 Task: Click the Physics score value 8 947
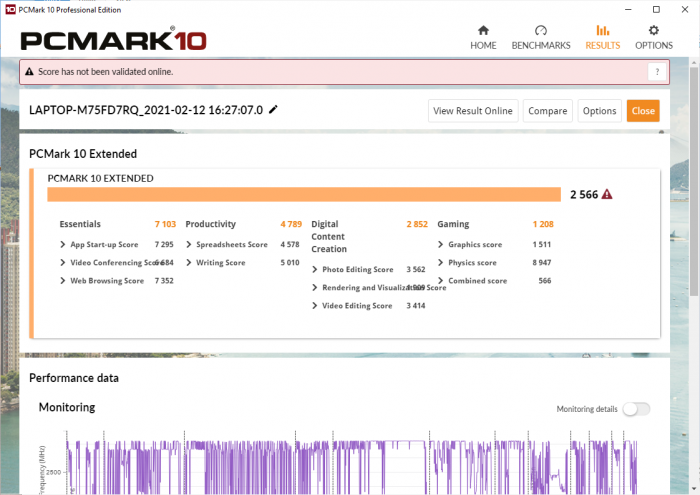[x=542, y=262]
